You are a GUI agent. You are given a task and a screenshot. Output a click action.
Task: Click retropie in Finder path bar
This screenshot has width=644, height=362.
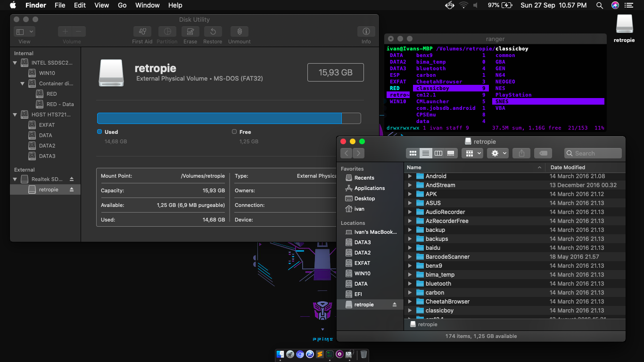coord(423,324)
